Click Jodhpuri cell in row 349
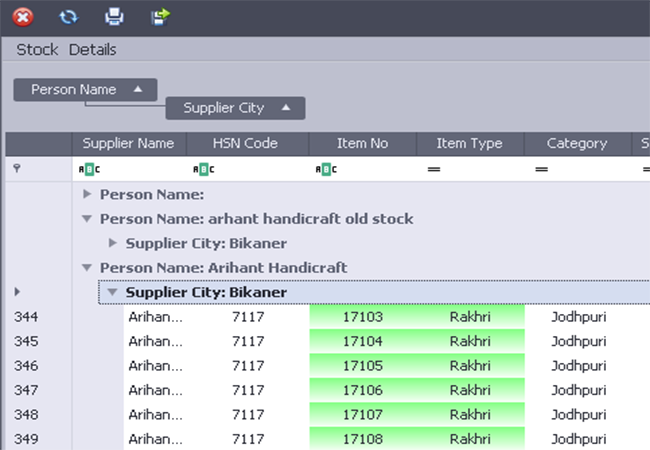The width and height of the screenshot is (650, 450). pyautogui.click(x=578, y=439)
